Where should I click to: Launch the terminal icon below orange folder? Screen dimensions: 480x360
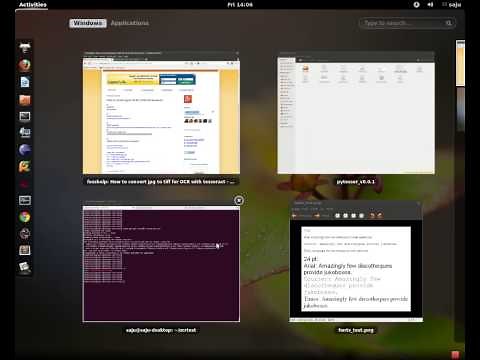tap(25, 116)
